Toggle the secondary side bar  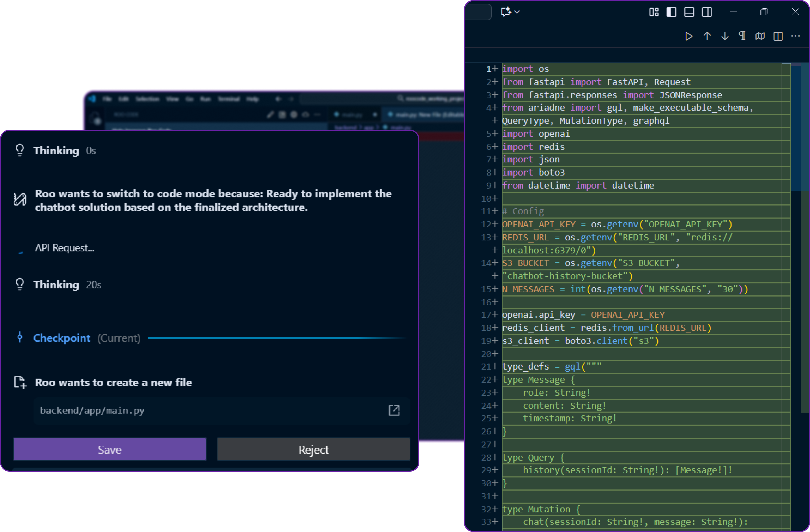[707, 12]
